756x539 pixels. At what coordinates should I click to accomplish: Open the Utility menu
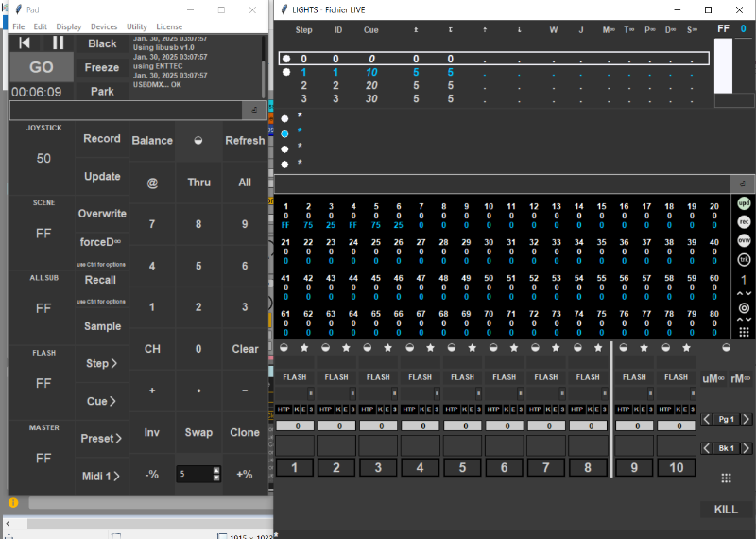coord(137,26)
